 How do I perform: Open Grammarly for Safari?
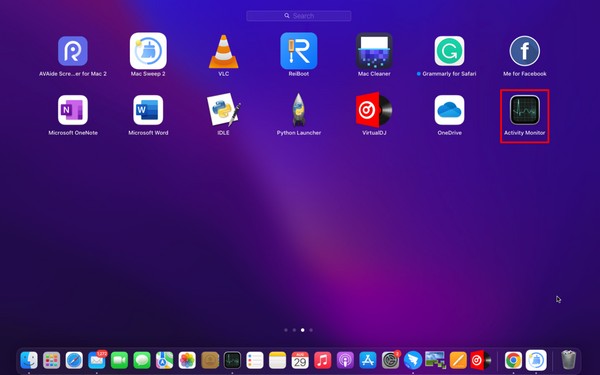[449, 51]
